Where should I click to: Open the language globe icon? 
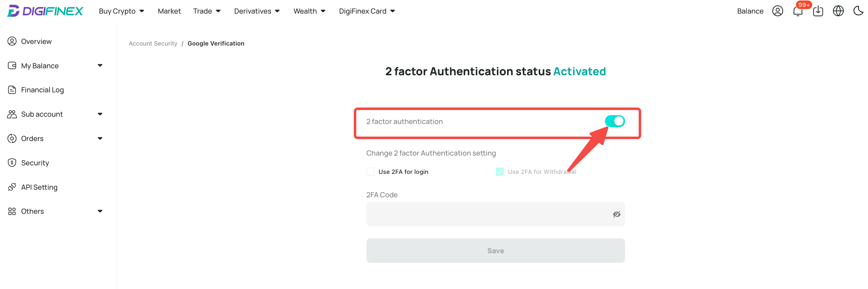coord(838,11)
